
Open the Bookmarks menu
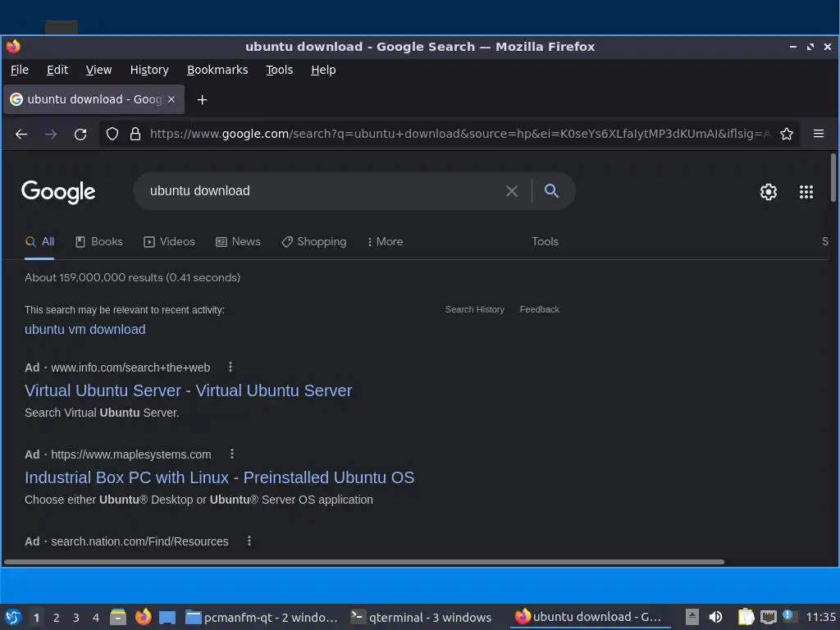coord(217,70)
